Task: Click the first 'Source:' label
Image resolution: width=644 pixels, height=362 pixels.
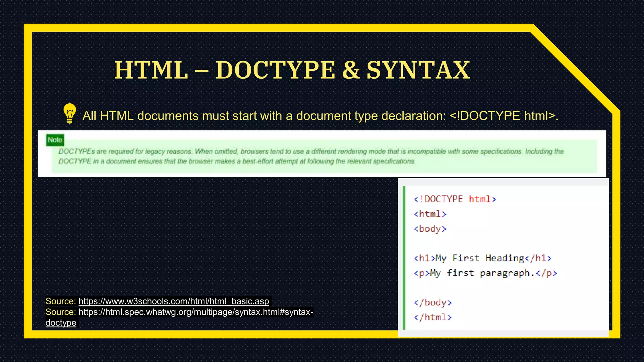Action: tap(61, 301)
